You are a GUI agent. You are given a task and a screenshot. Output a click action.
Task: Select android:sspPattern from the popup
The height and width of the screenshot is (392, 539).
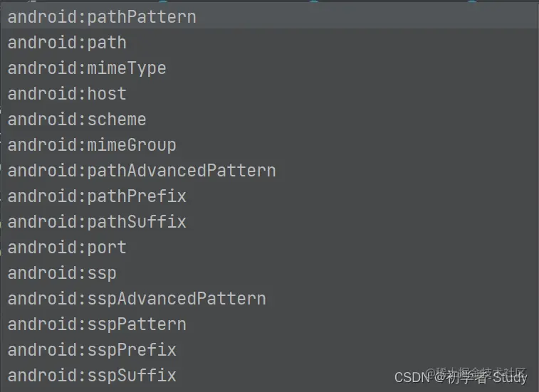[x=97, y=324]
